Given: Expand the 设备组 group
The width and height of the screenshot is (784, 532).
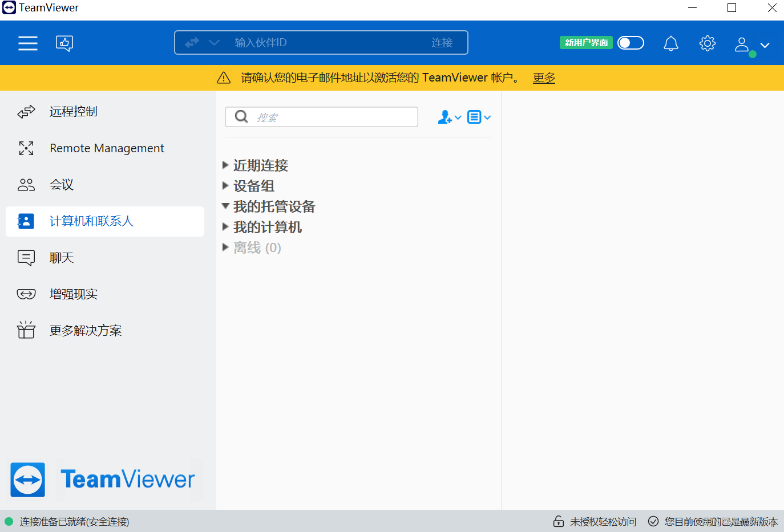Looking at the screenshot, I should coord(225,186).
